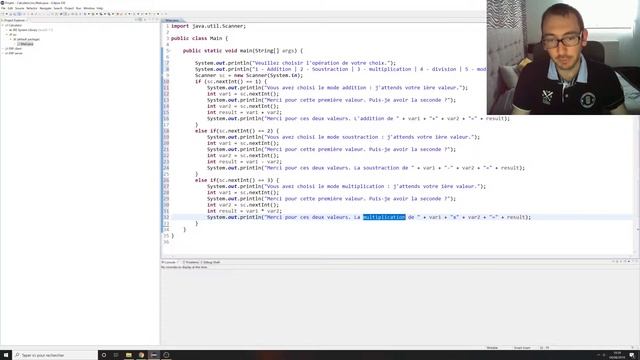
Task: Click the Taper ici pour rechercher search box
Action: tap(55, 355)
